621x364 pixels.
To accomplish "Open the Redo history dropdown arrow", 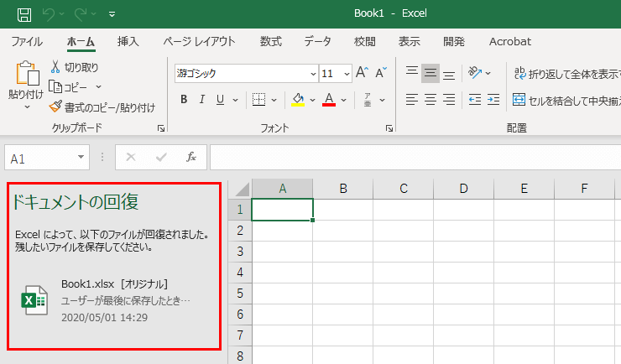I will pos(94,14).
